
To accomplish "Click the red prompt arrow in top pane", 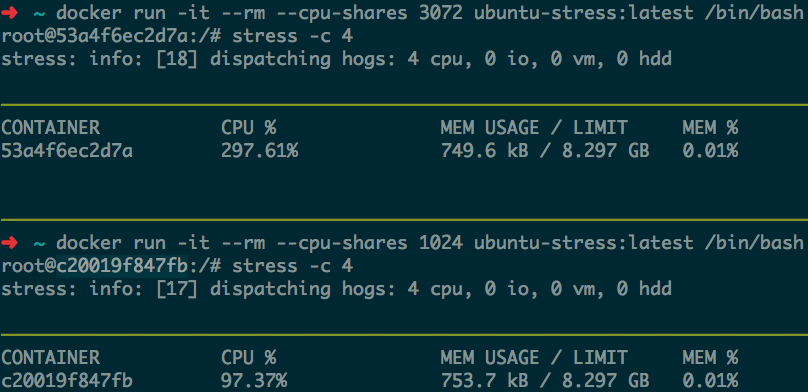I will coord(9,13).
